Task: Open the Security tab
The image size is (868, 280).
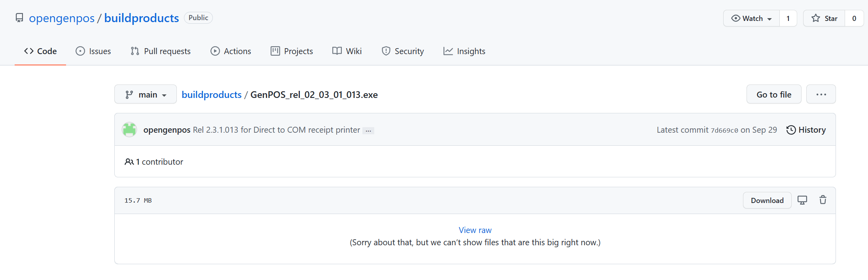Action: pyautogui.click(x=403, y=51)
